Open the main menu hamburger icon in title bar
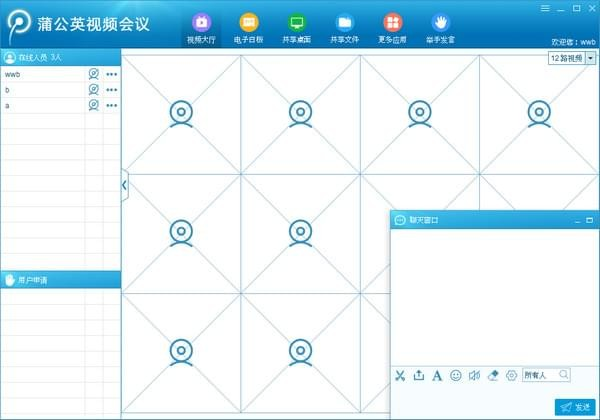Viewport: 600px width, 420px height. click(x=545, y=8)
